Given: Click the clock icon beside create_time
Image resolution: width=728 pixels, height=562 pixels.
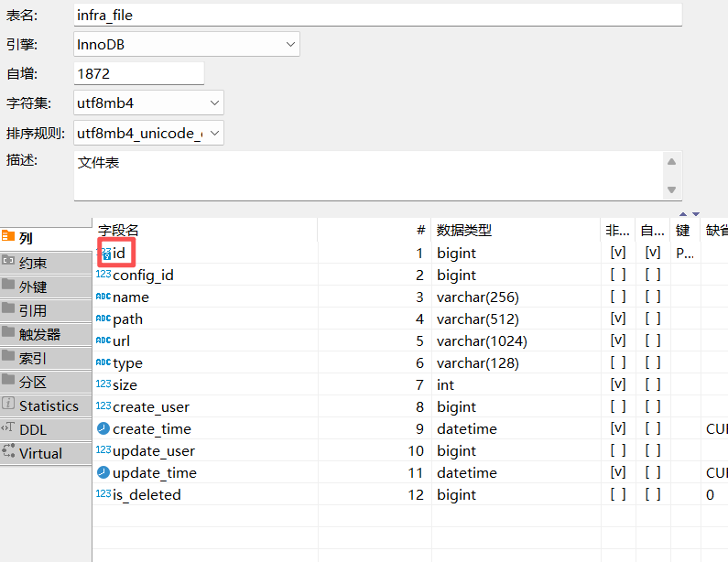Looking at the screenshot, I should point(103,428).
